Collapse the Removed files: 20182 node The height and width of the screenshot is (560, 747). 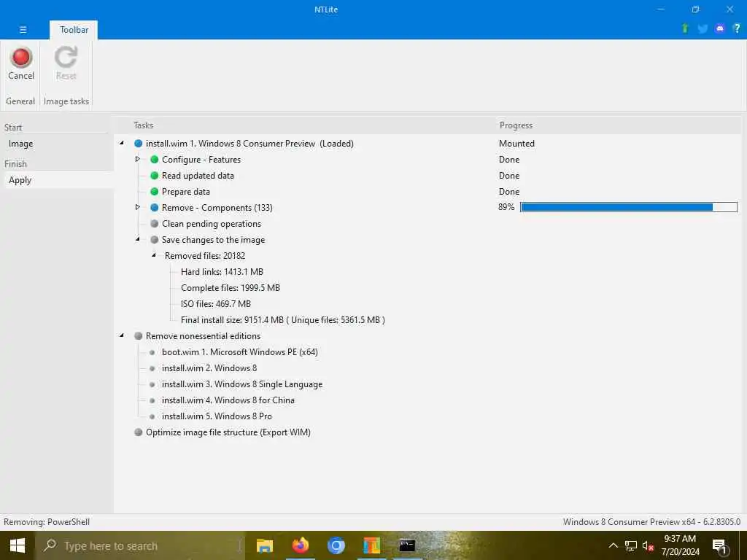pyautogui.click(x=154, y=255)
